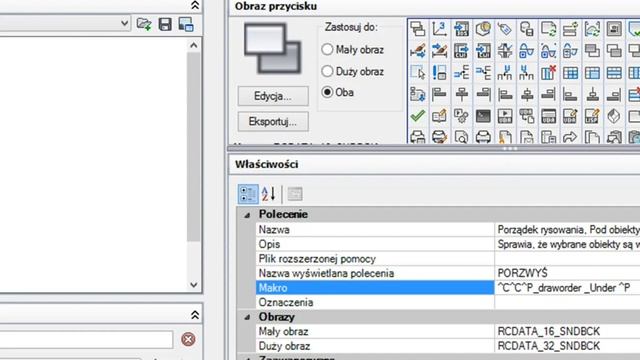Pick the LSP editor icon with pencil
The image size is (640, 360).
click(592, 116)
